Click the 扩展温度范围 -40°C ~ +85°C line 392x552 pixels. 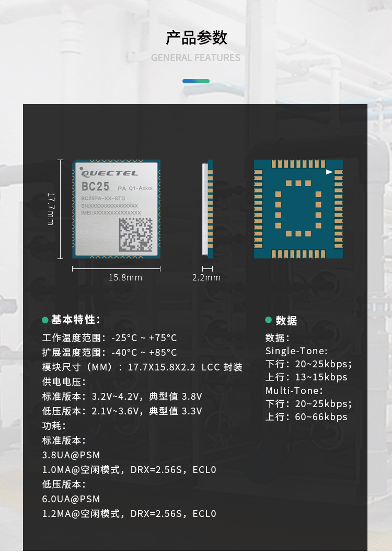click(109, 353)
